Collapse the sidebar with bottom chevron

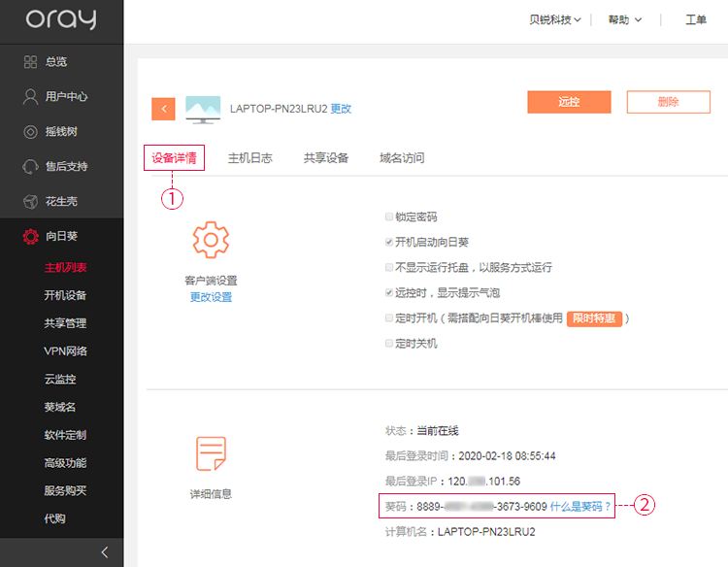coord(105,552)
